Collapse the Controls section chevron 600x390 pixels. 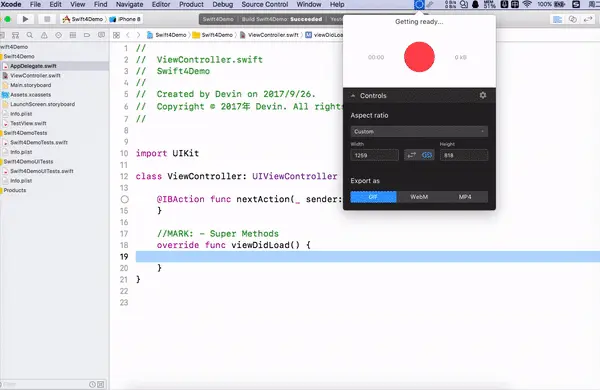[x=353, y=96]
